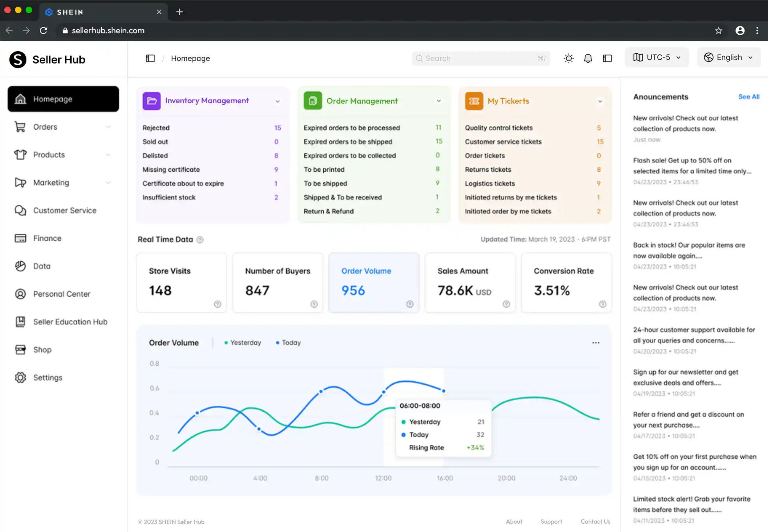Click the 16:00 data point on chart
Viewport: 768px width, 532px height.
pyautogui.click(x=444, y=391)
